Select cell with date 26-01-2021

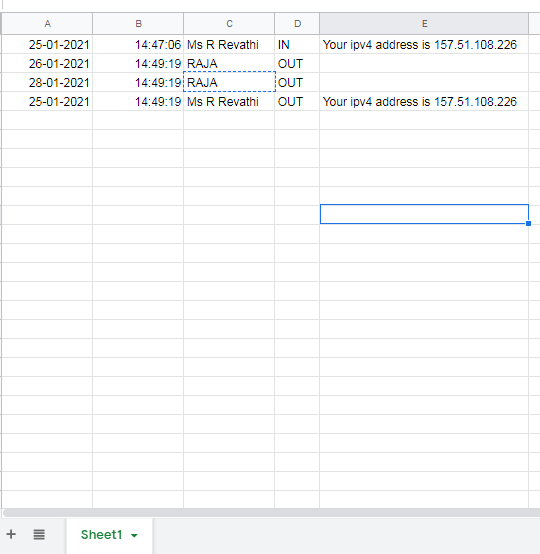(x=47, y=64)
